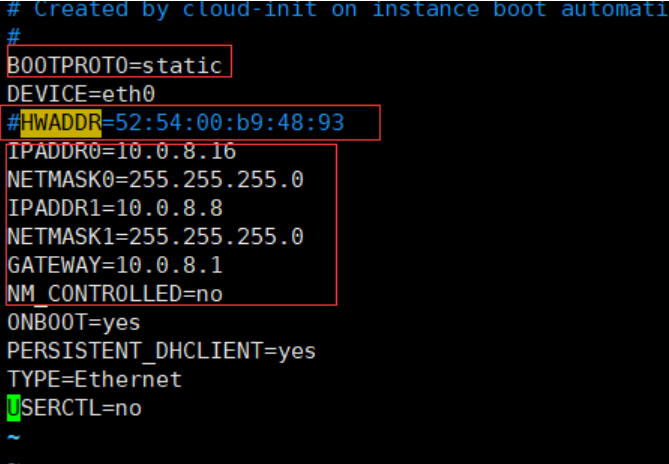This screenshot has width=669, height=464.
Task: Click the NETMASK0=255.255.255.0 line
Action: pos(155,180)
